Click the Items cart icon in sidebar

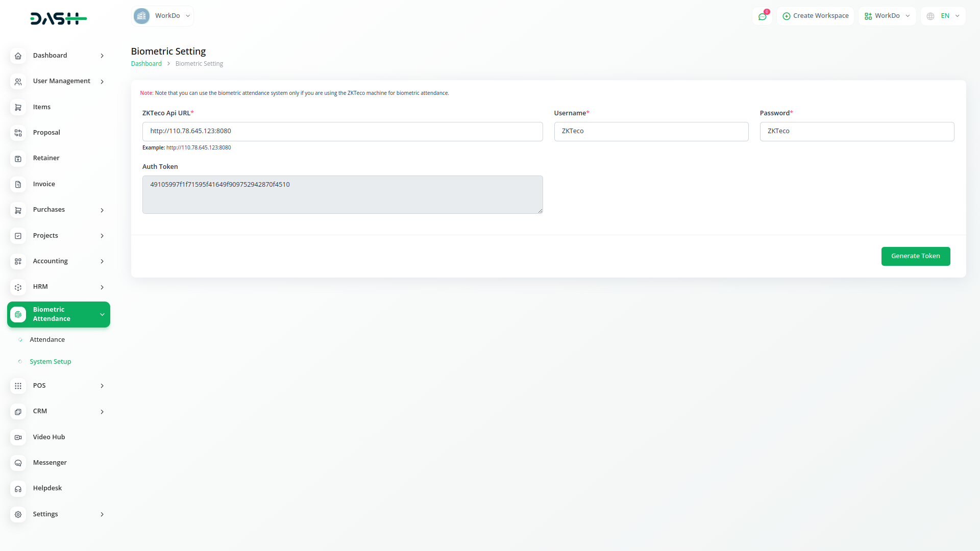18,107
